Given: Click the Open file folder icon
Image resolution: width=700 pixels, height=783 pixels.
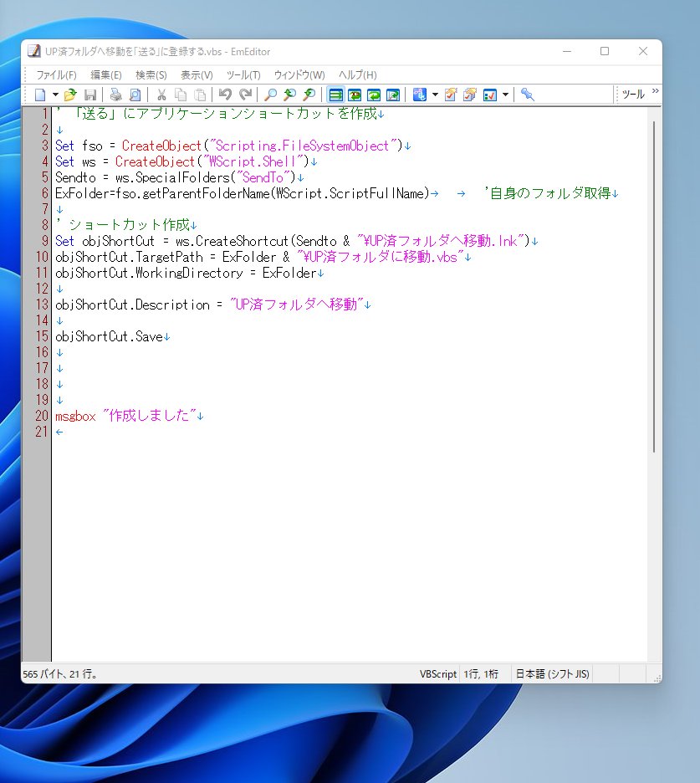Looking at the screenshot, I should click(x=70, y=95).
